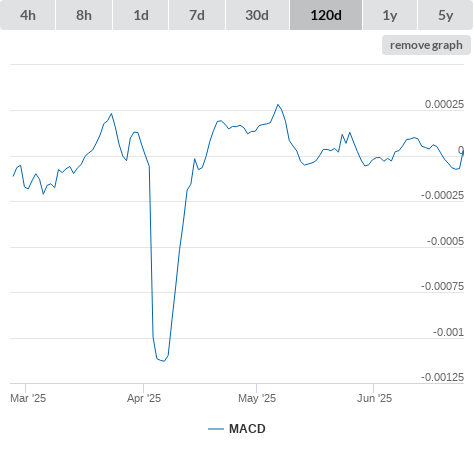The height and width of the screenshot is (455, 474).
Task: Click the active 120d range tab
Action: tap(326, 15)
